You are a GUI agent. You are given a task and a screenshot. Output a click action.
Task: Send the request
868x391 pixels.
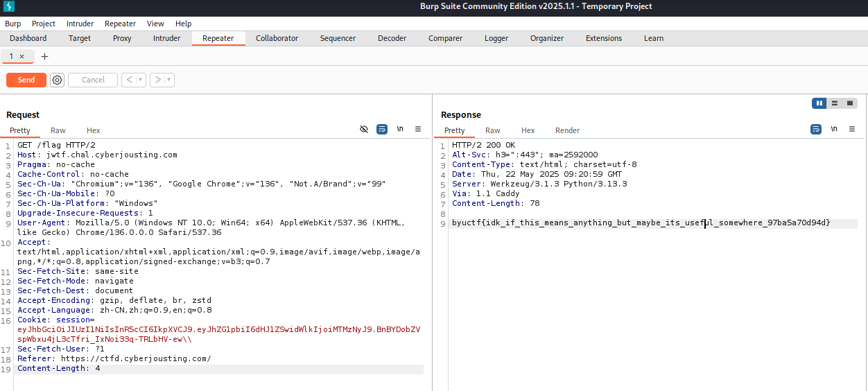click(x=26, y=80)
